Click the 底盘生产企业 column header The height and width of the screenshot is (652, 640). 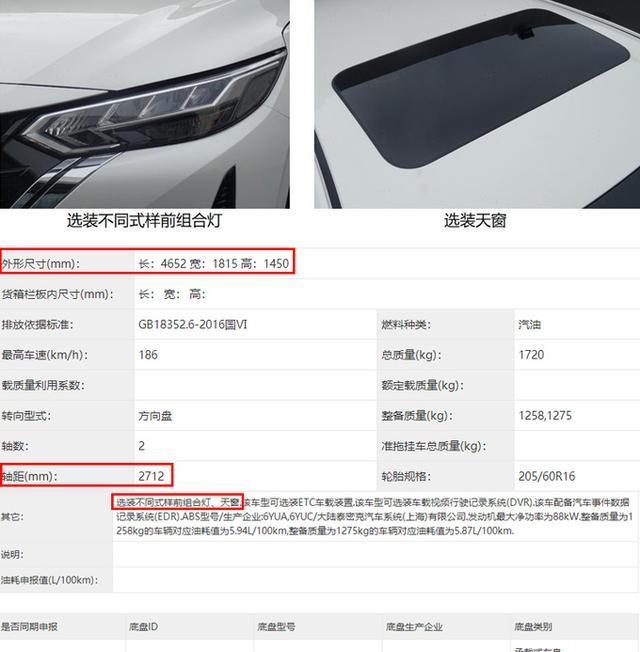coord(414,627)
